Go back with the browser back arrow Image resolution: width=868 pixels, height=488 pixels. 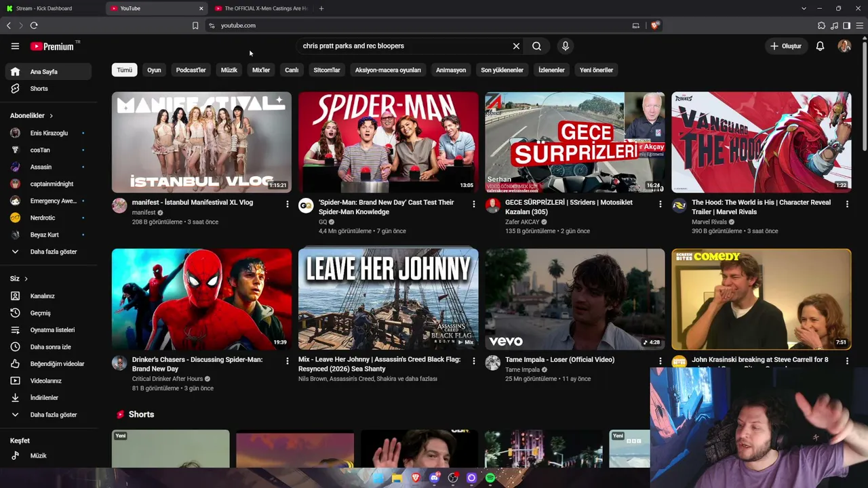(x=8, y=26)
